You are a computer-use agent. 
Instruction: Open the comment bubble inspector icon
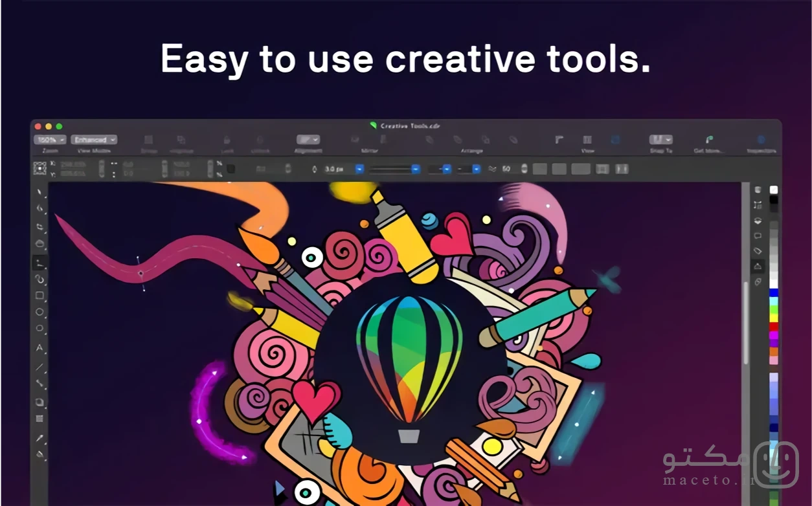pyautogui.click(x=758, y=236)
